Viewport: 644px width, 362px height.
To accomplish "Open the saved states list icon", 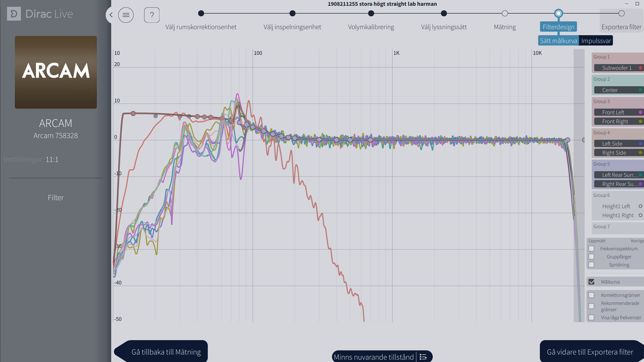I will click(423, 357).
